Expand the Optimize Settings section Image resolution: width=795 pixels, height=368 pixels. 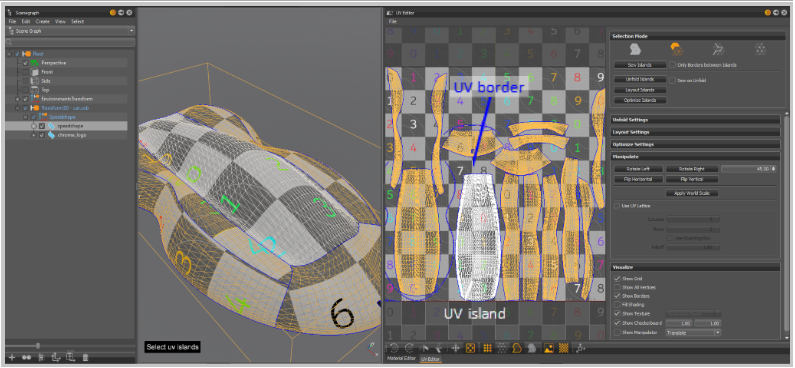pos(695,144)
